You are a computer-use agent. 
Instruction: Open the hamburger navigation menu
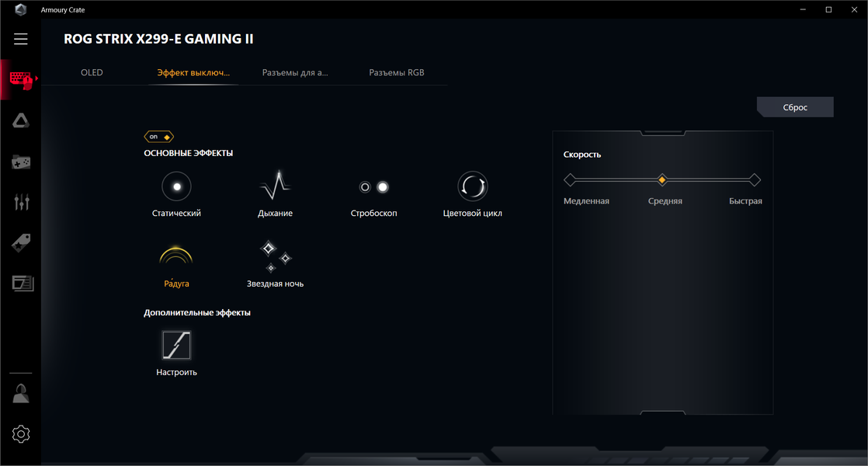click(x=20, y=39)
